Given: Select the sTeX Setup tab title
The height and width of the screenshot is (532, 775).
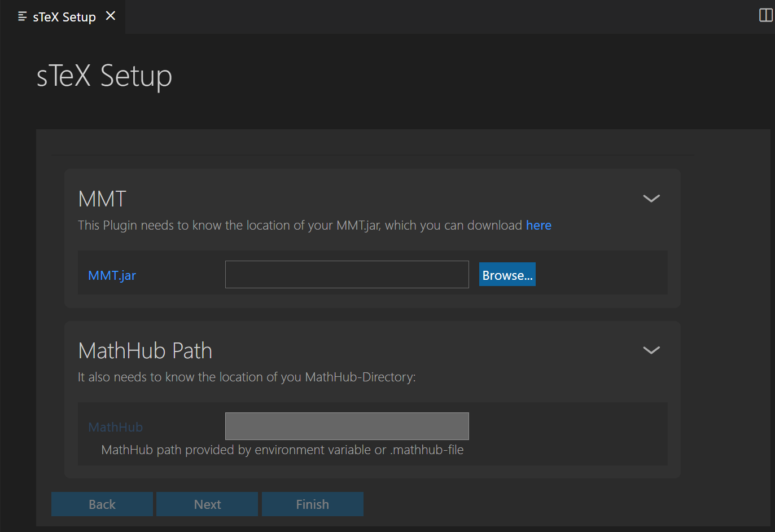Looking at the screenshot, I should (64, 17).
